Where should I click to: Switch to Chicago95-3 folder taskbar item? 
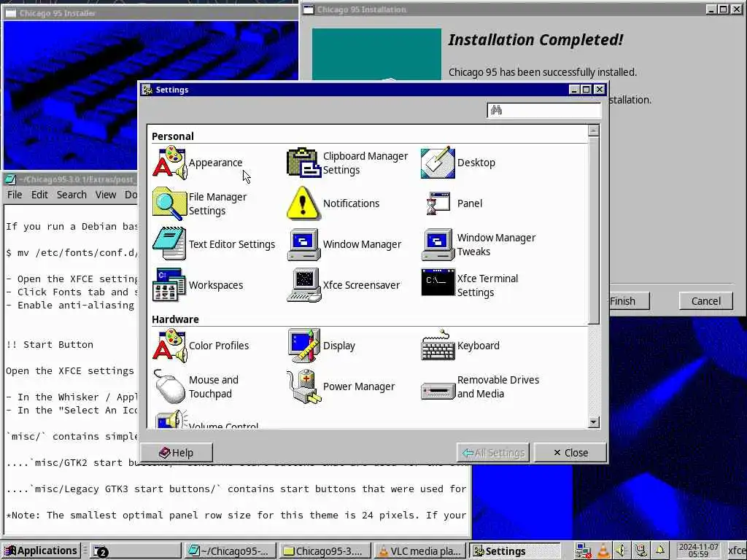[x=326, y=551]
